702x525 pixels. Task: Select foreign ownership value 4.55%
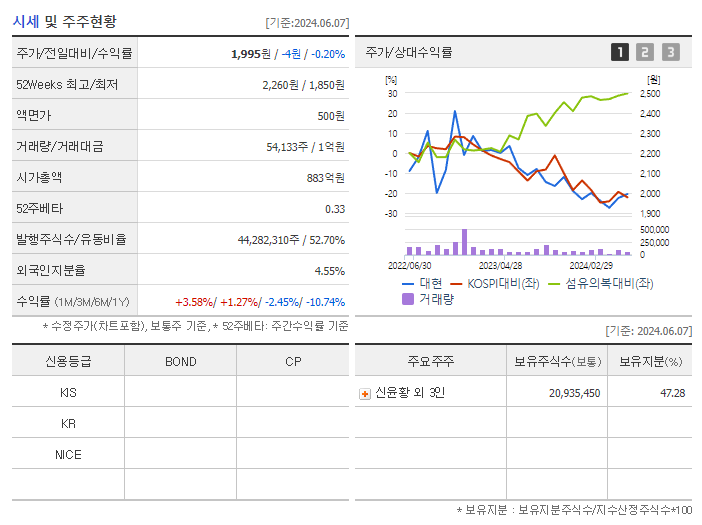tap(330, 271)
